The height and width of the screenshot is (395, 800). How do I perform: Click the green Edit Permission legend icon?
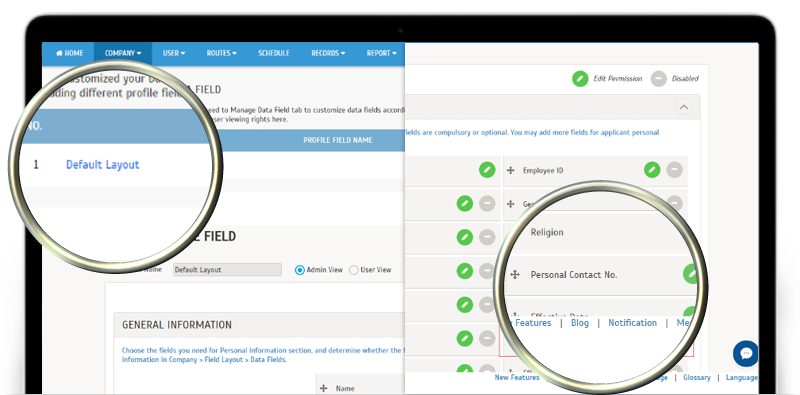(x=580, y=79)
